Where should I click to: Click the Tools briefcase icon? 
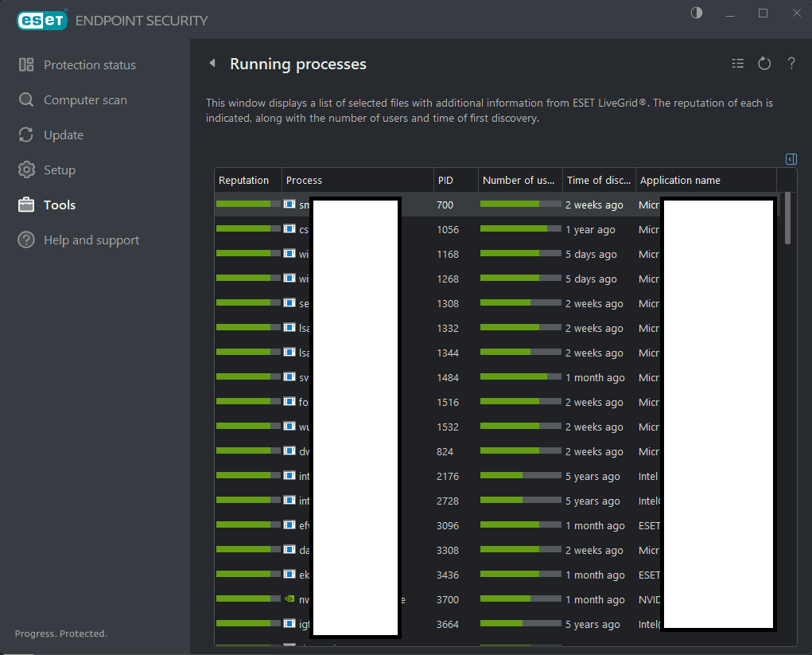[26, 205]
